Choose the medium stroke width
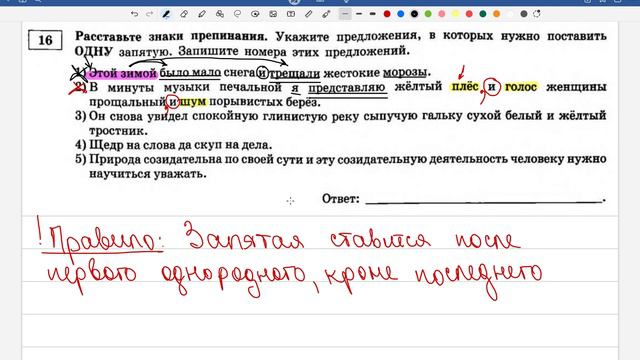Screen dimensions: 640x360 (x=359, y=14)
